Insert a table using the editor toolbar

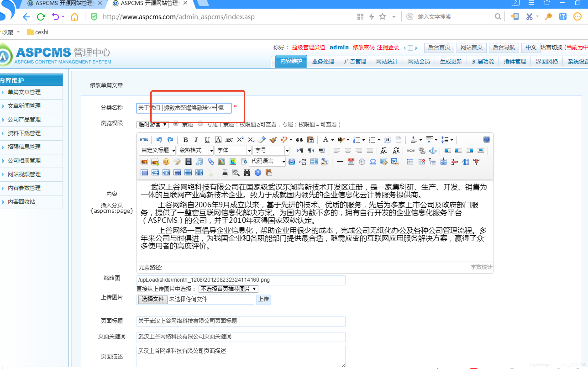(410, 162)
